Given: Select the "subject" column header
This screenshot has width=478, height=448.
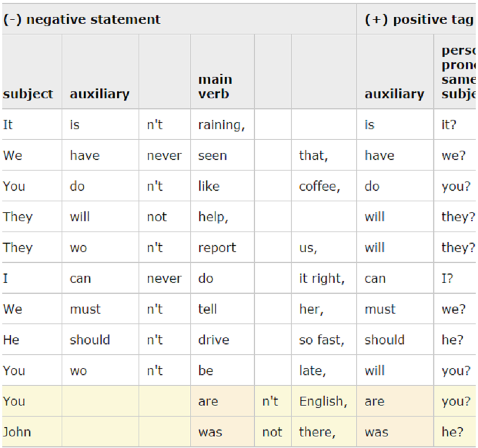Looking at the screenshot, I should 28,94.
